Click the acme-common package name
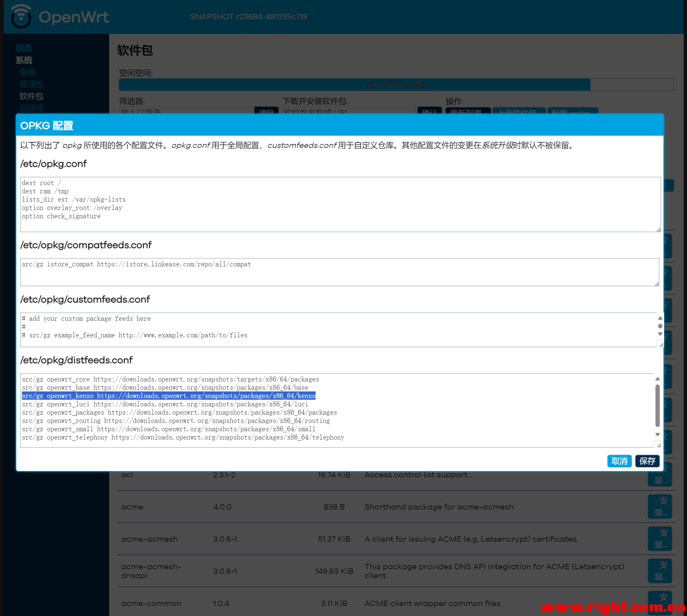The height and width of the screenshot is (616, 687). click(151, 603)
